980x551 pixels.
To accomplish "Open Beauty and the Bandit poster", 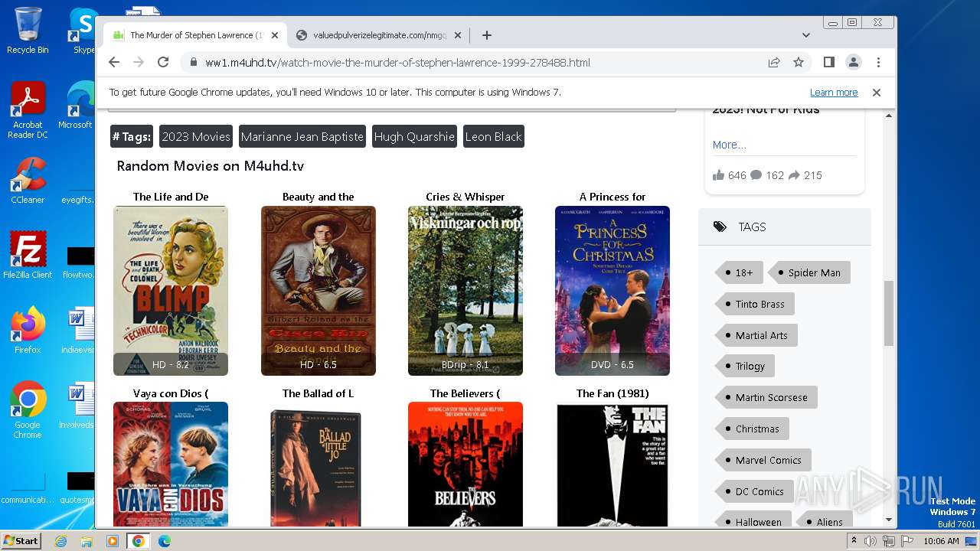I will (318, 291).
